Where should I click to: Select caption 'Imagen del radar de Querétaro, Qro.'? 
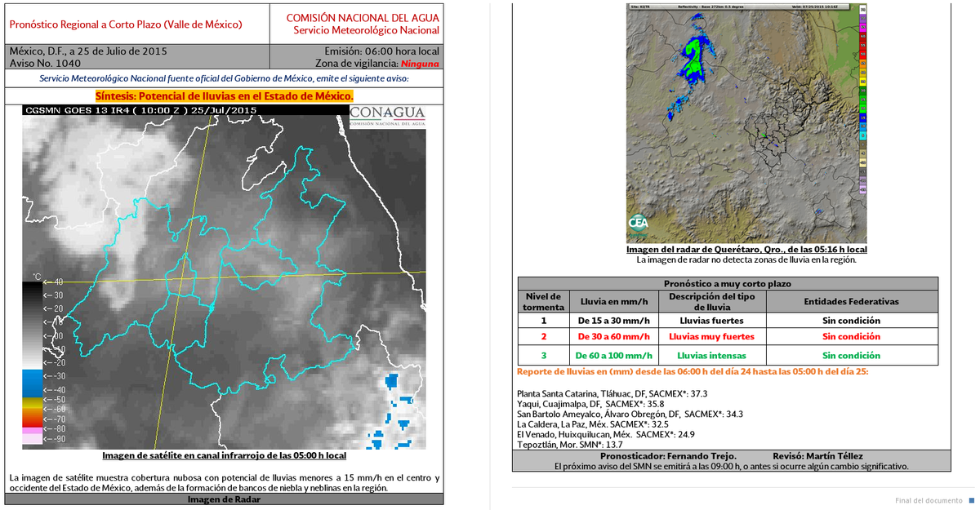[x=746, y=249]
